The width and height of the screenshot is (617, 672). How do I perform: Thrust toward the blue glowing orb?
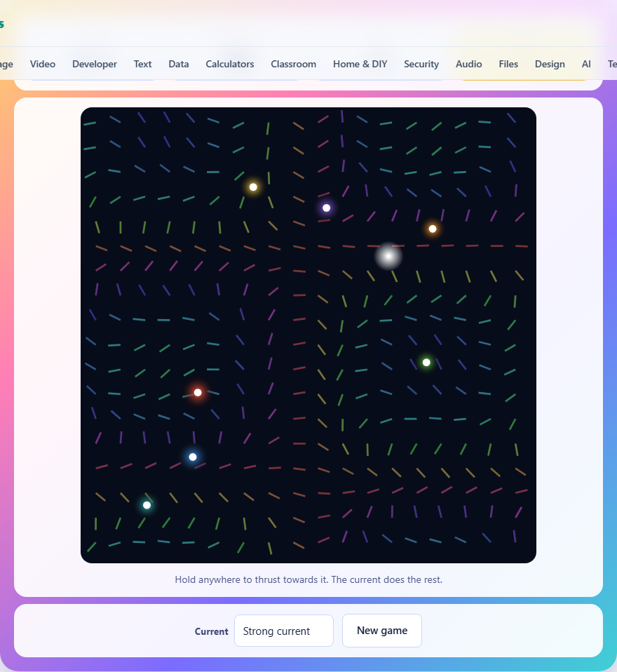[193, 457]
